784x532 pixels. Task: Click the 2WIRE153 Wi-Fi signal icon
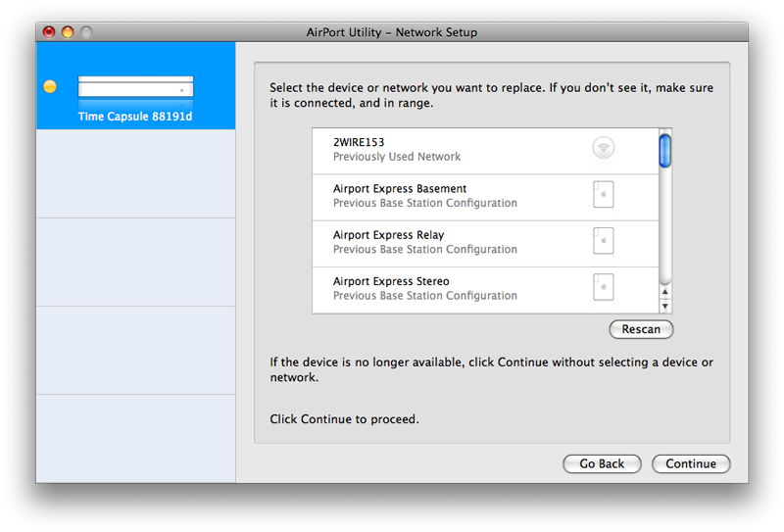pos(604,148)
